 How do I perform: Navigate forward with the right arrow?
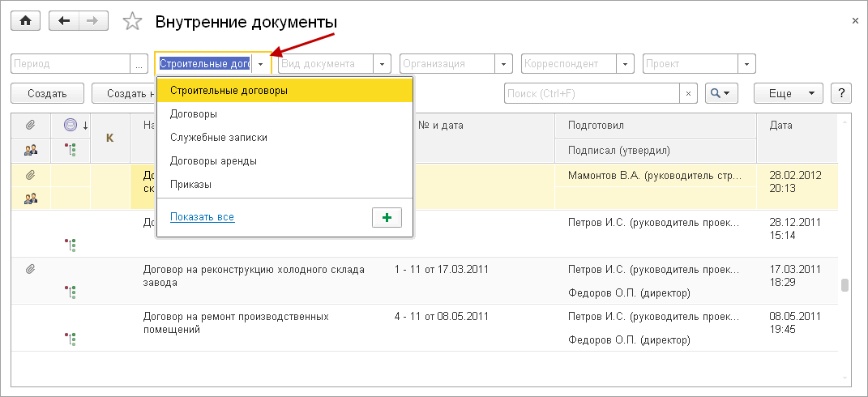click(x=93, y=21)
